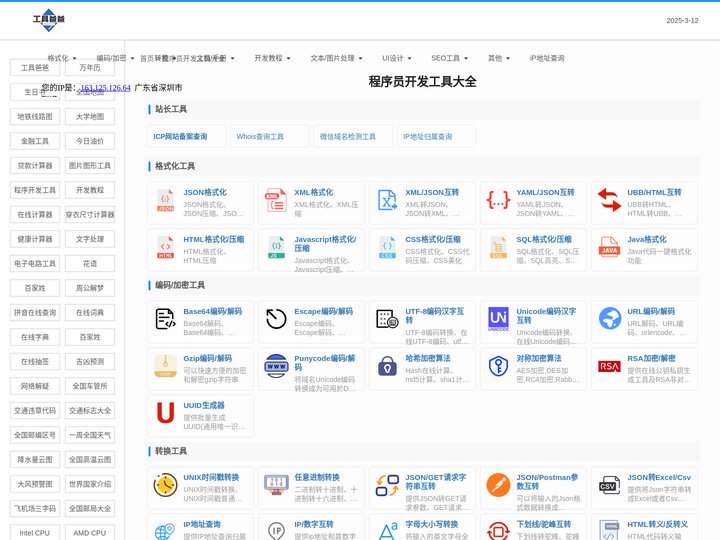The width and height of the screenshot is (720, 540).
Task: Click the JSON转Excel/Csv CSV icon
Action: (609, 485)
